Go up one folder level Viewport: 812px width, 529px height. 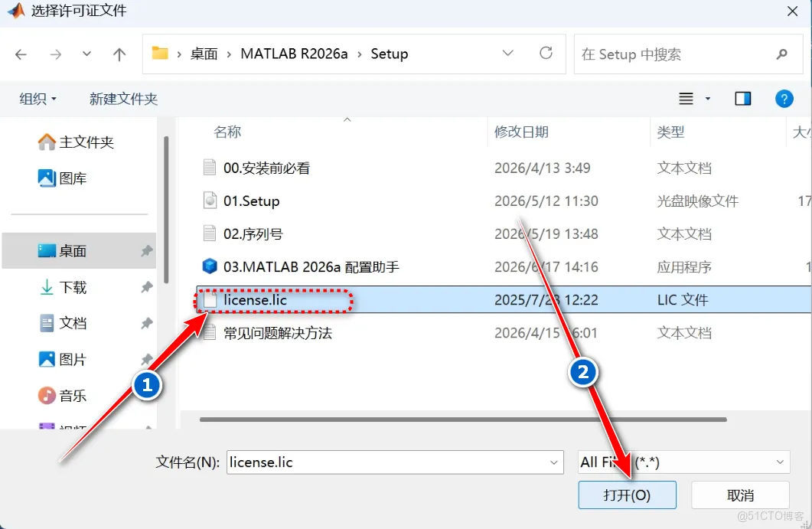[119, 54]
